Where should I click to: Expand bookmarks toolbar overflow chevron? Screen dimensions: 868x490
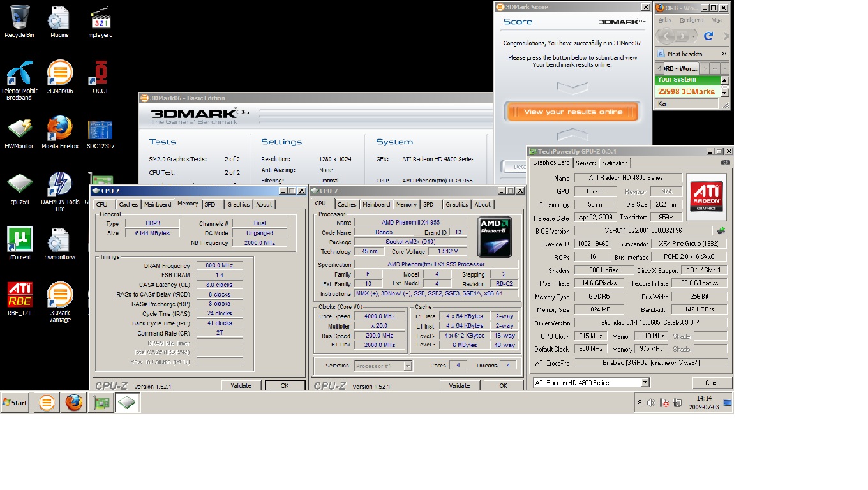[x=724, y=54]
